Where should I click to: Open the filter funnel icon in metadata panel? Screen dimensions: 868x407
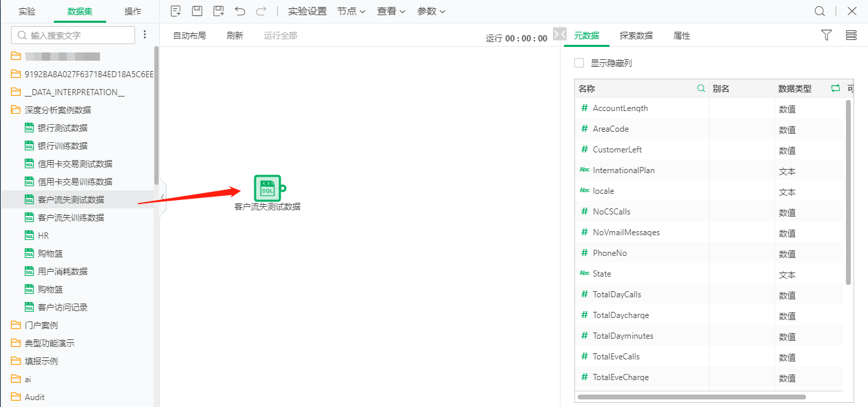point(827,35)
